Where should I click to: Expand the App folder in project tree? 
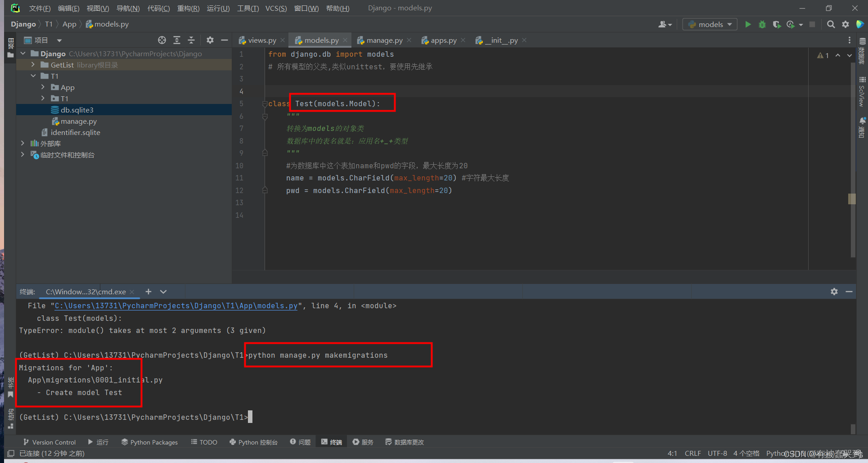(43, 87)
